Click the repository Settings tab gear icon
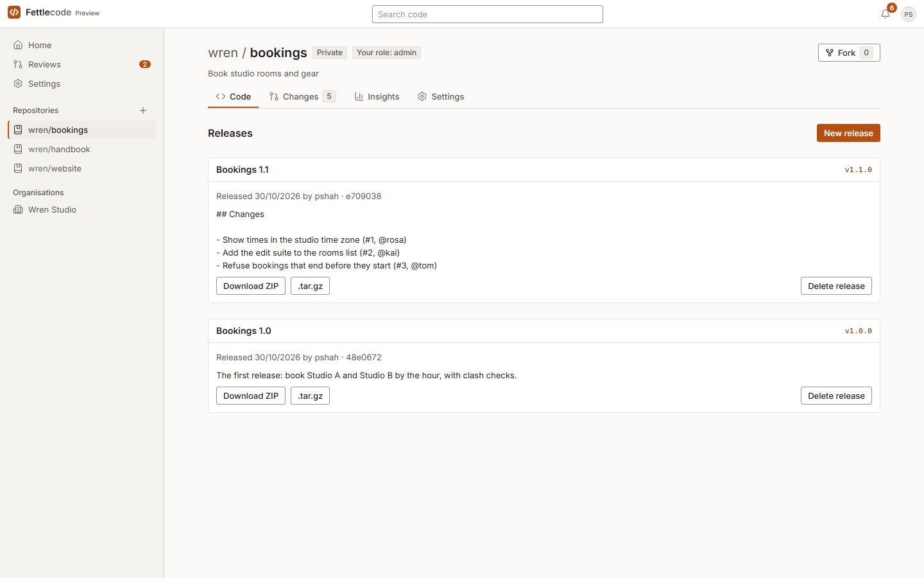The height and width of the screenshot is (578, 924). coord(422,96)
